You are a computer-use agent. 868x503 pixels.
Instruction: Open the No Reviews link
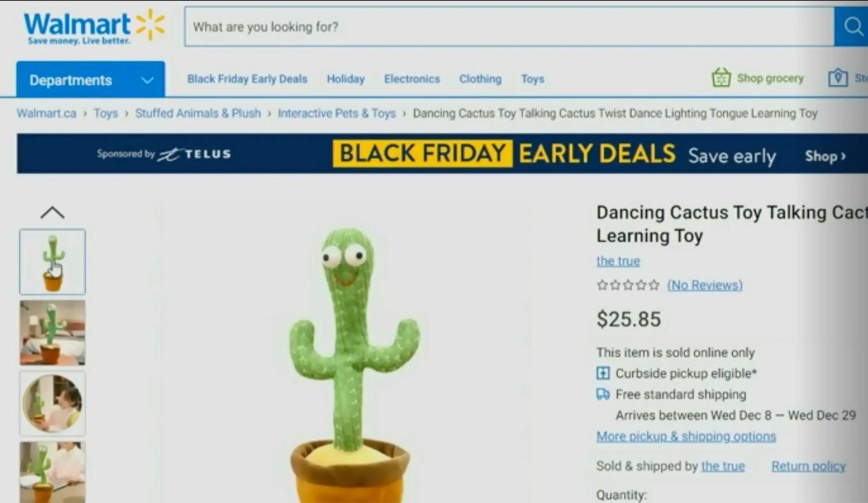click(705, 285)
